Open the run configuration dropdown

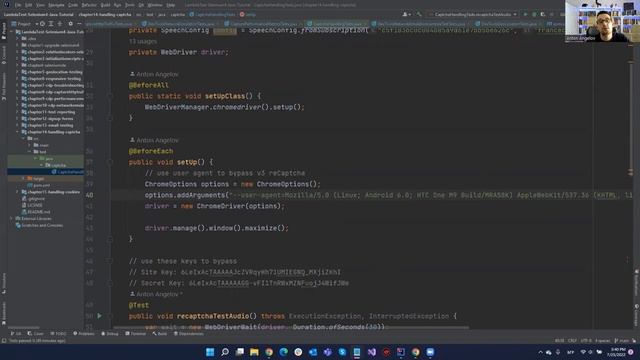pos(473,14)
